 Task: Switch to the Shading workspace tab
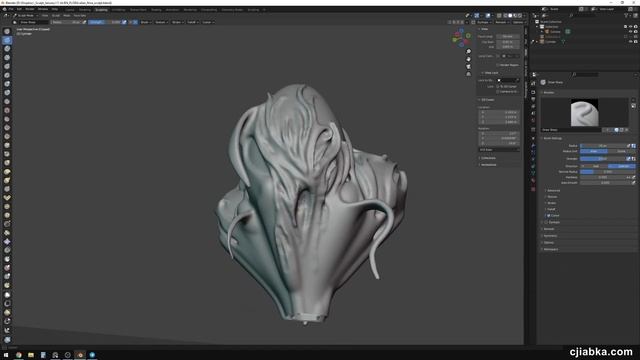tap(156, 9)
